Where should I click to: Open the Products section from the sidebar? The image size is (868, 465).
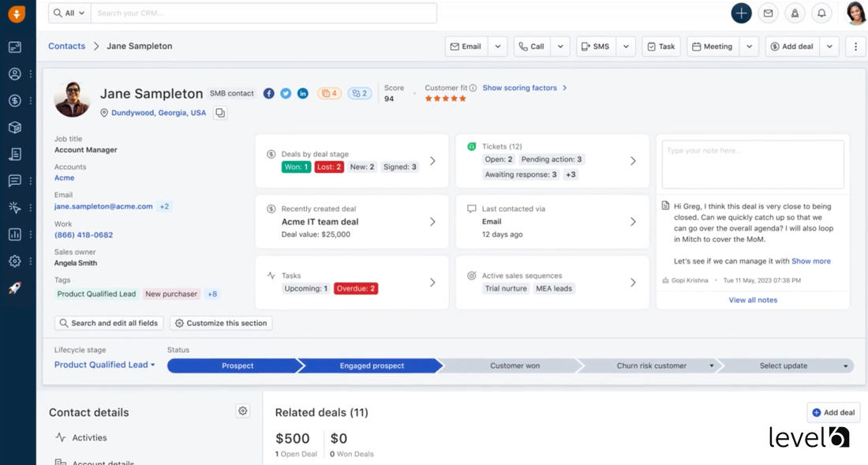17,127
